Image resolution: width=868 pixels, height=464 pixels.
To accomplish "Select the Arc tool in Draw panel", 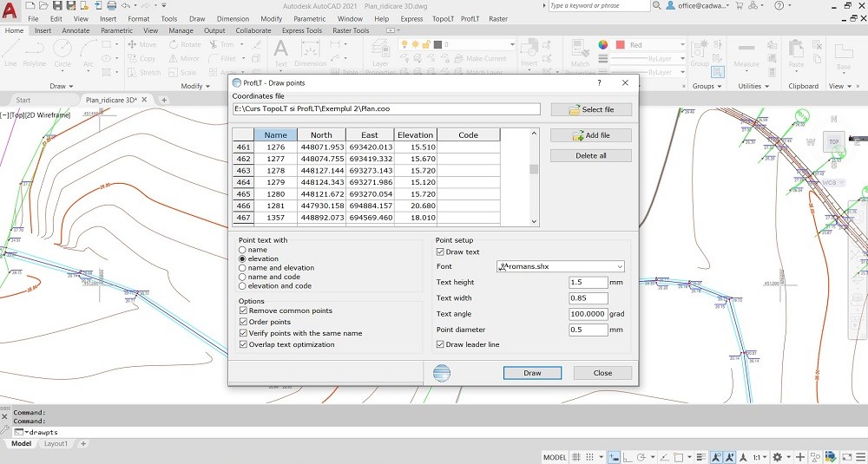I will pyautogui.click(x=89, y=53).
